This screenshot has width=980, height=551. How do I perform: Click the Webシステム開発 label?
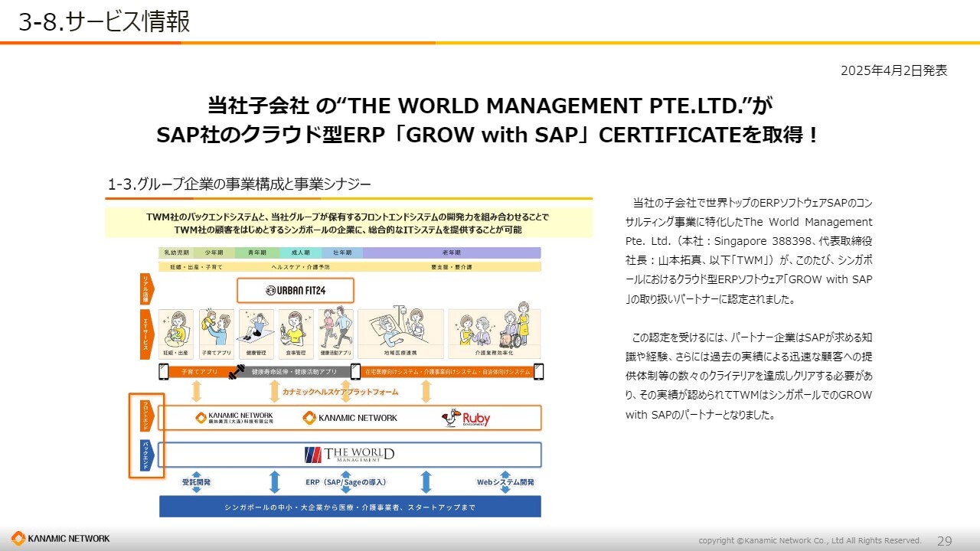[x=505, y=482]
